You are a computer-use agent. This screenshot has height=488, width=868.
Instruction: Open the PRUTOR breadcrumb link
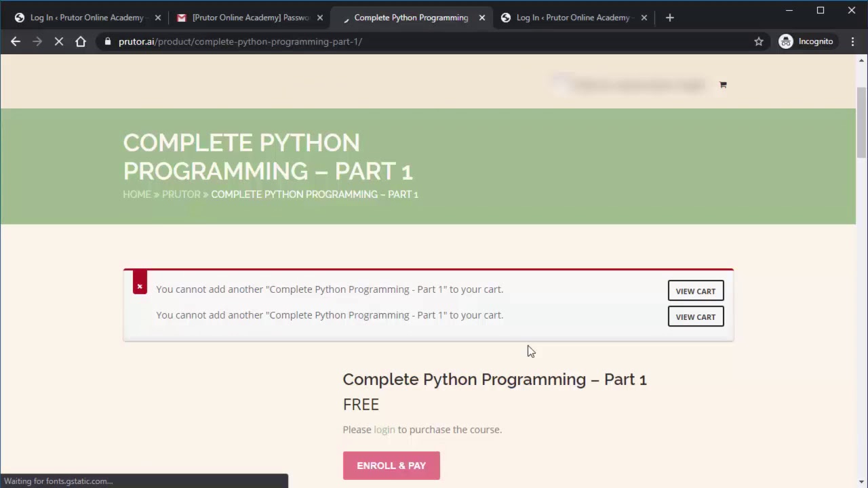(x=181, y=195)
